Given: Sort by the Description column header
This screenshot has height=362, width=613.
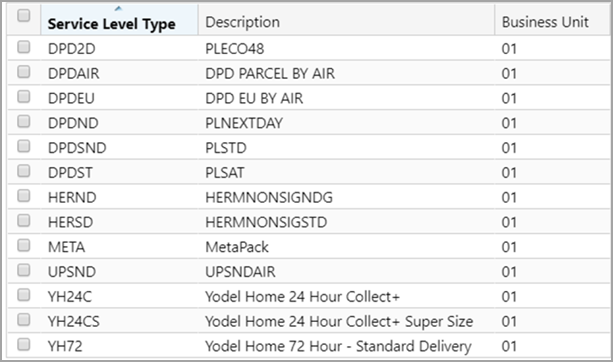Looking at the screenshot, I should click(242, 22).
